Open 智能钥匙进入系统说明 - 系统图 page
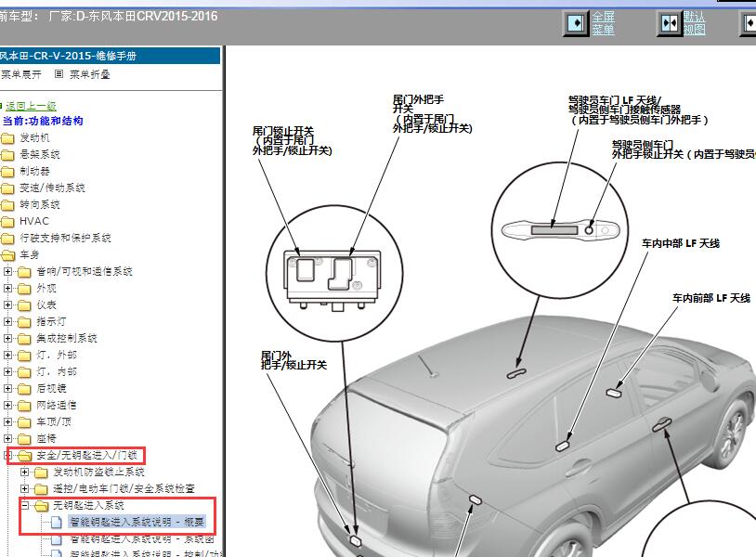 click(x=142, y=538)
